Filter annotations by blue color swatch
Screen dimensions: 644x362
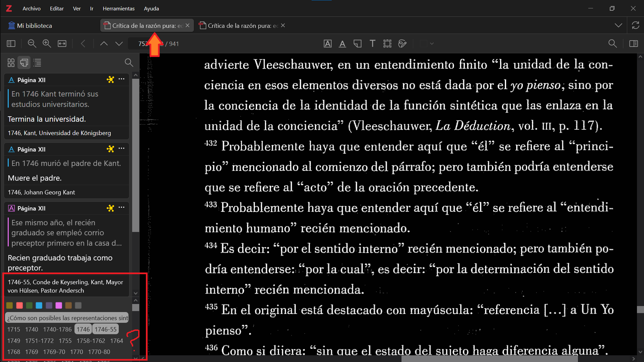tap(39, 305)
